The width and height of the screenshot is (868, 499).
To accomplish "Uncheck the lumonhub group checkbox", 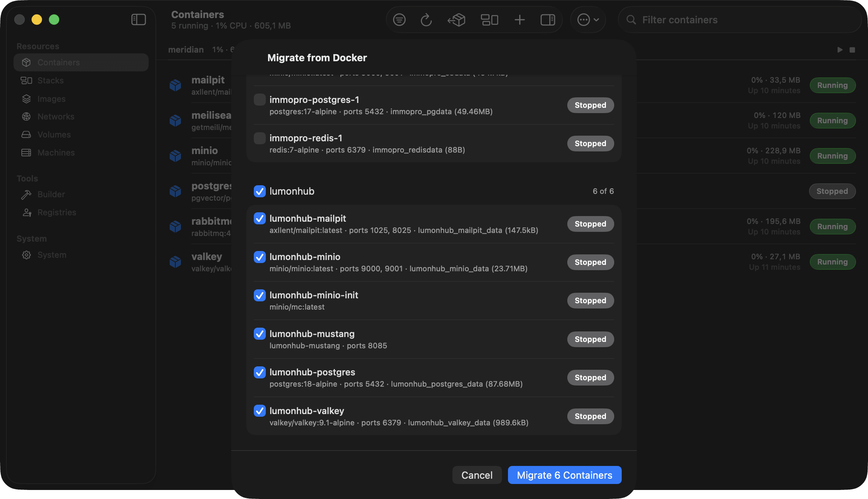I will (x=260, y=191).
